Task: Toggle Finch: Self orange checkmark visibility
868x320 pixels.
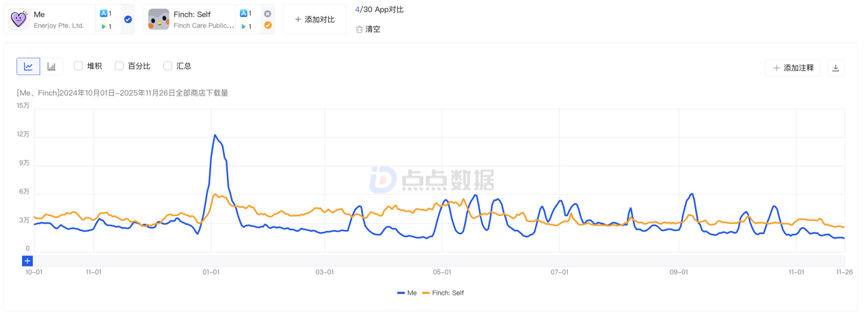Action: [267, 25]
